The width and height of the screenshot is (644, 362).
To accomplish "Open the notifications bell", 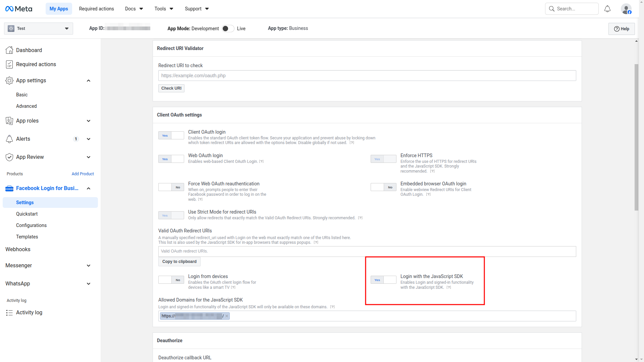I will tap(607, 9).
